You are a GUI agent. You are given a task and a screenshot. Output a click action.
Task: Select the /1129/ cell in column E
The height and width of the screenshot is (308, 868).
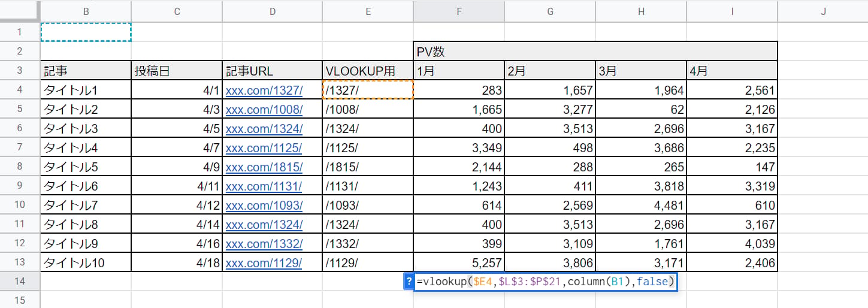(368, 262)
